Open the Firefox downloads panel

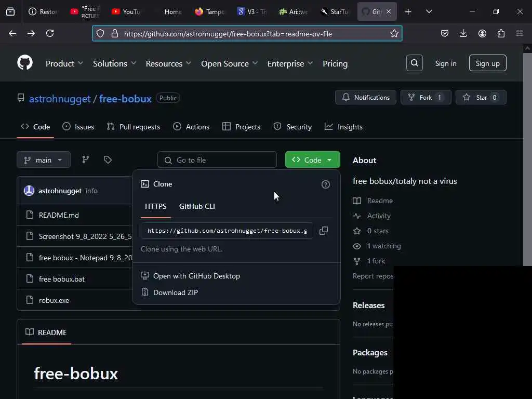(x=463, y=33)
